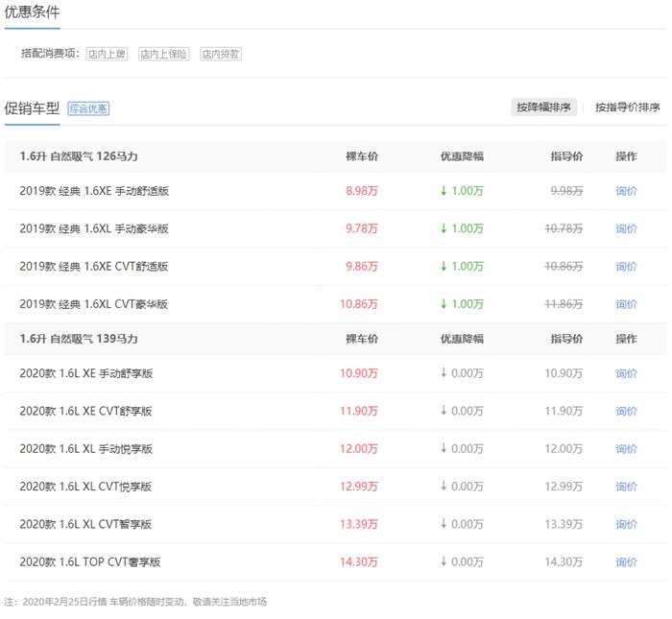Click 0.00万 discount in TOP CVT奢享版 row
Screen dimensions: 672x619
(462, 562)
